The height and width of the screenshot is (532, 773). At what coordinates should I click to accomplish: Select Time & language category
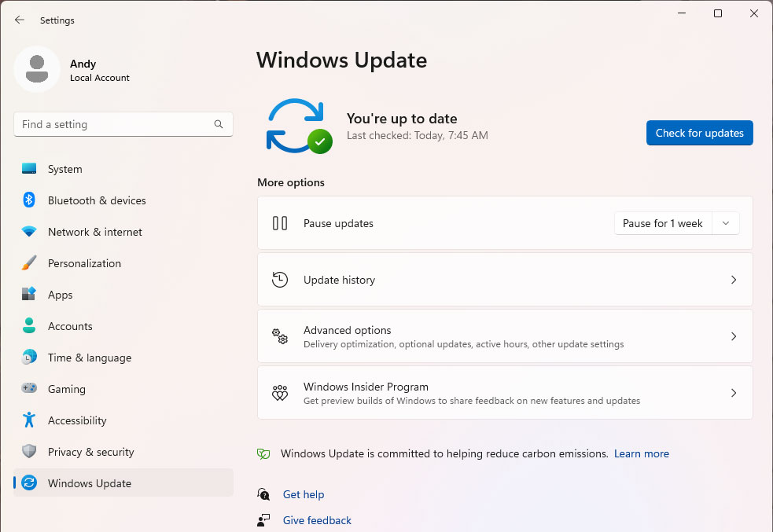click(123, 358)
